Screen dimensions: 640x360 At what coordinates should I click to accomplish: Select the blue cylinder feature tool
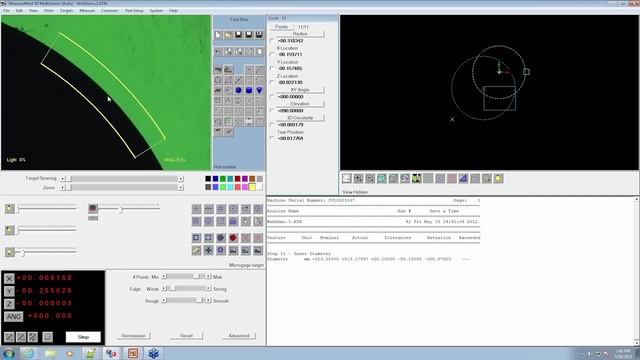(x=249, y=90)
